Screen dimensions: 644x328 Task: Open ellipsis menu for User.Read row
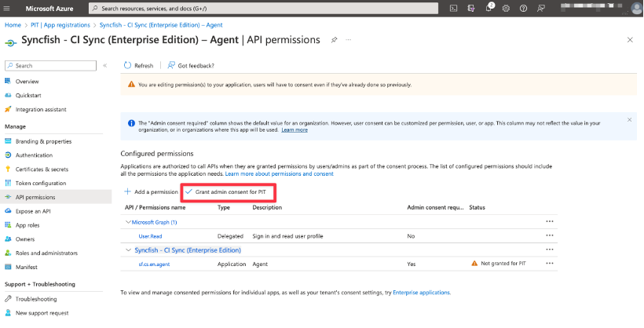click(550, 235)
